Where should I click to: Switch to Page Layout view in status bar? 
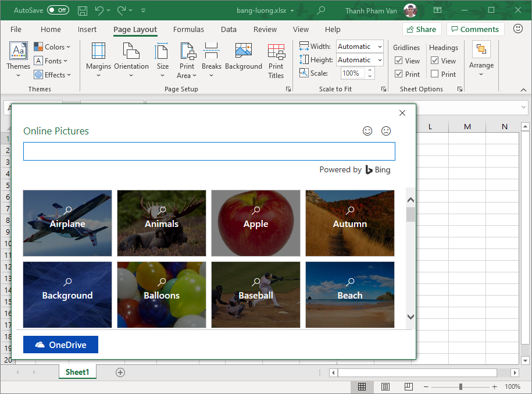[385, 386]
